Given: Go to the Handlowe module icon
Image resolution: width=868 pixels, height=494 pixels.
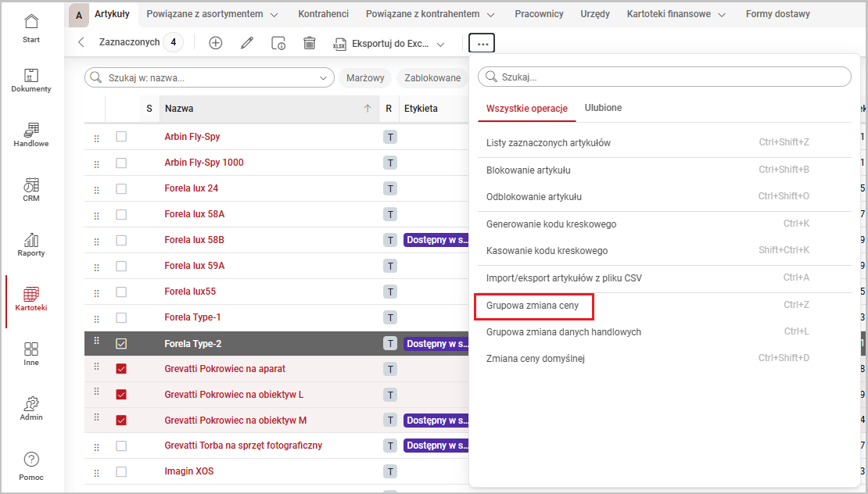Looking at the screenshot, I should click(x=31, y=134).
